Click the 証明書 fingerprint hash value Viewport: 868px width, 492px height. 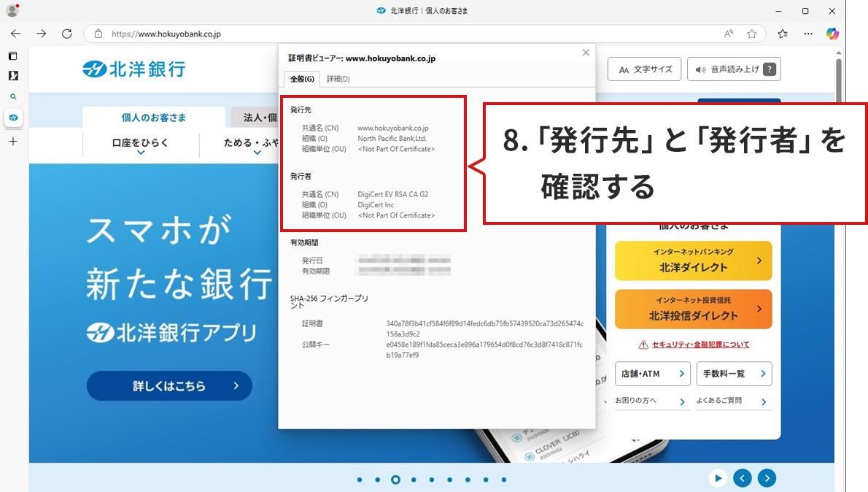485,328
